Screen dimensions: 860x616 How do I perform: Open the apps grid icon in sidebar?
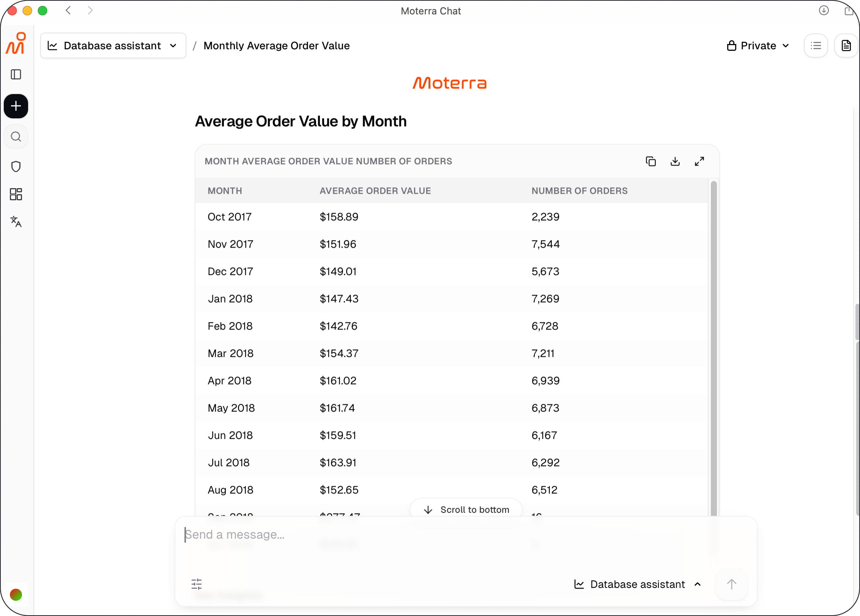click(x=16, y=194)
